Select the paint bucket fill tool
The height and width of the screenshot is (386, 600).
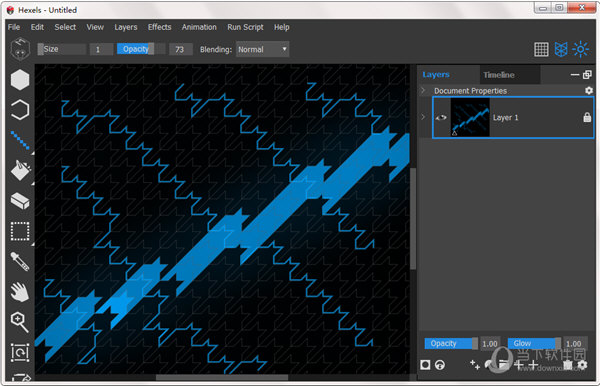20,170
